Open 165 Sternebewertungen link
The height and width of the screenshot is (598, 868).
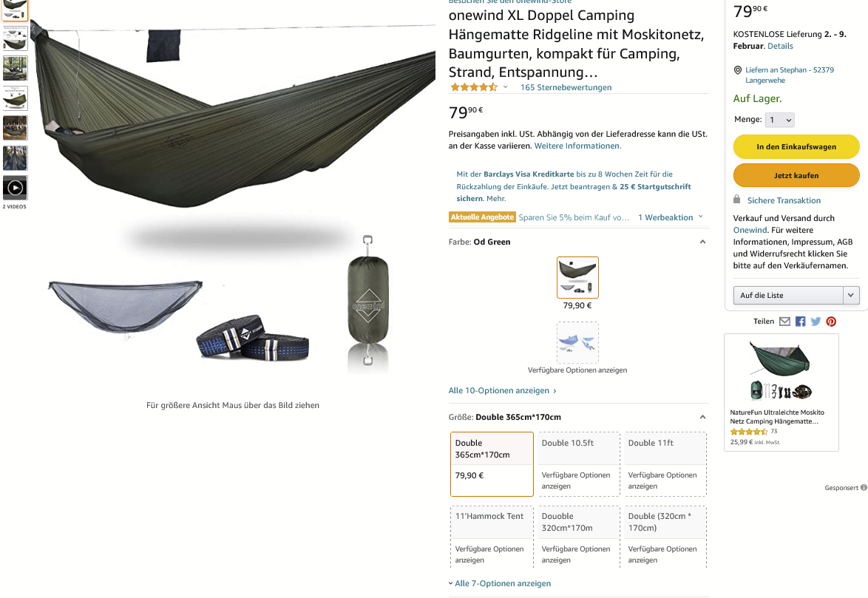click(566, 87)
